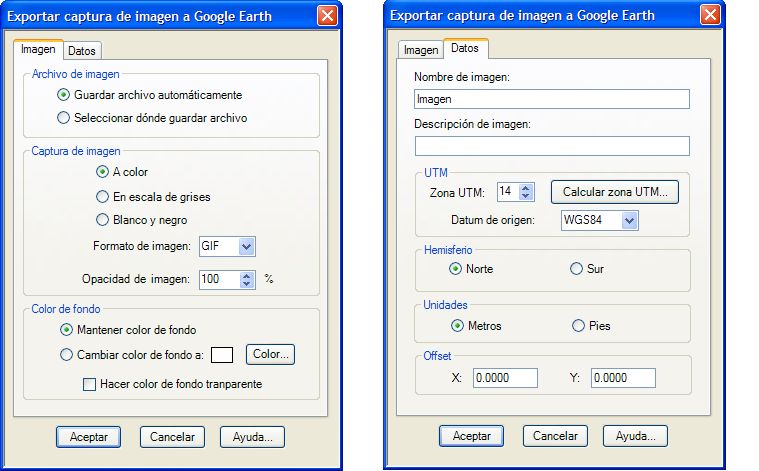This screenshot has height=471, width=759.
Task: Click 'Calcular zona UTM...' button
Action: (615, 192)
